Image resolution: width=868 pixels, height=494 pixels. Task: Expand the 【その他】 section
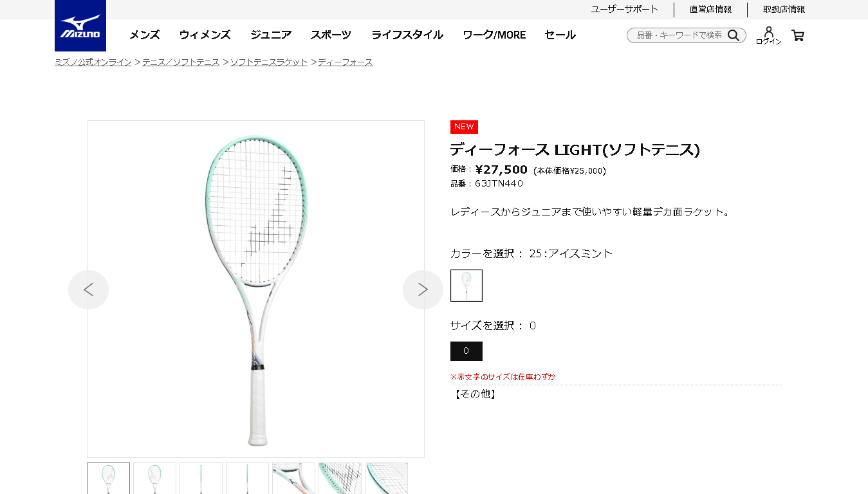coord(474,394)
